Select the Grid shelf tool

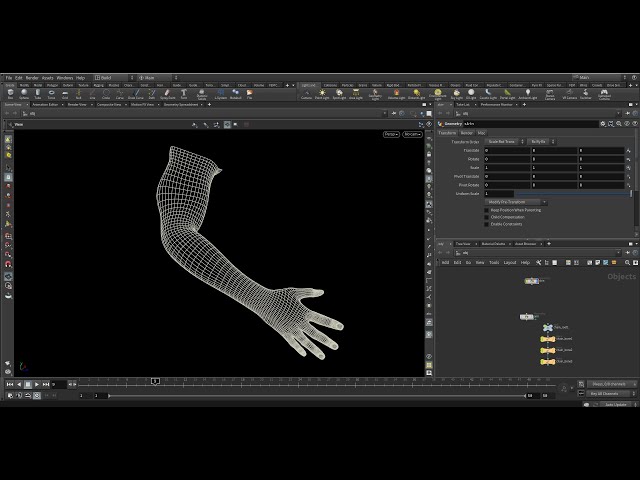(65, 94)
